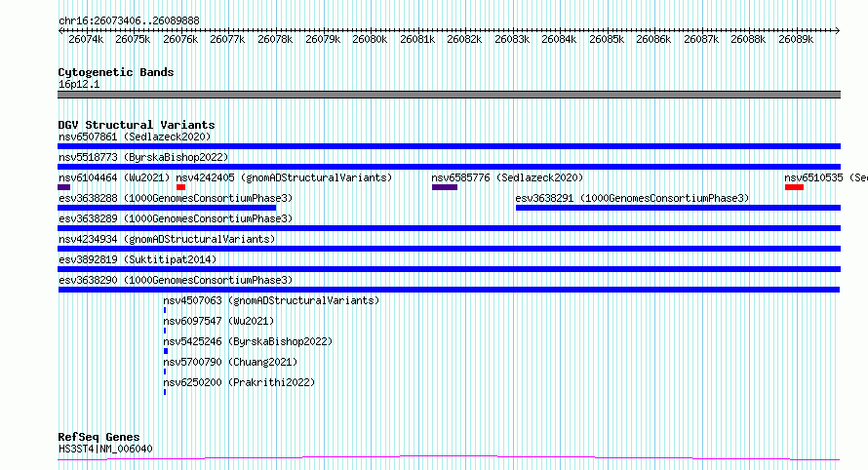Open nsv5700790 (Chuang2021) label
The width and height of the screenshot is (868, 470).
tap(230, 362)
